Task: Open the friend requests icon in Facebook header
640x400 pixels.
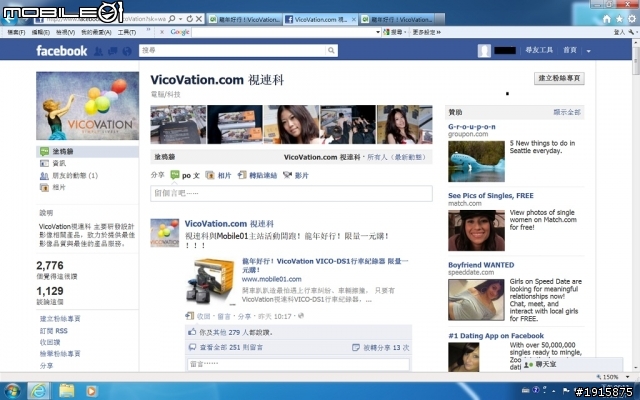Action: [98, 51]
